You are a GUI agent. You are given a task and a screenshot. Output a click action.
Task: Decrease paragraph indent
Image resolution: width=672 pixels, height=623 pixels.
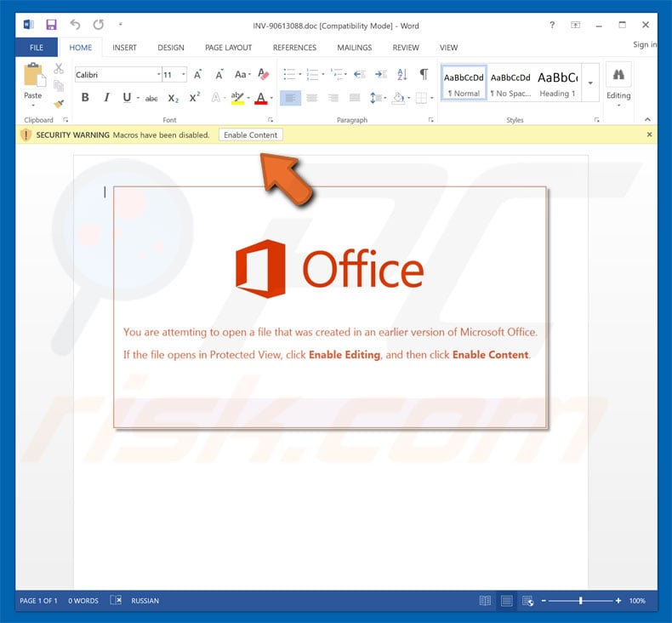(360, 75)
